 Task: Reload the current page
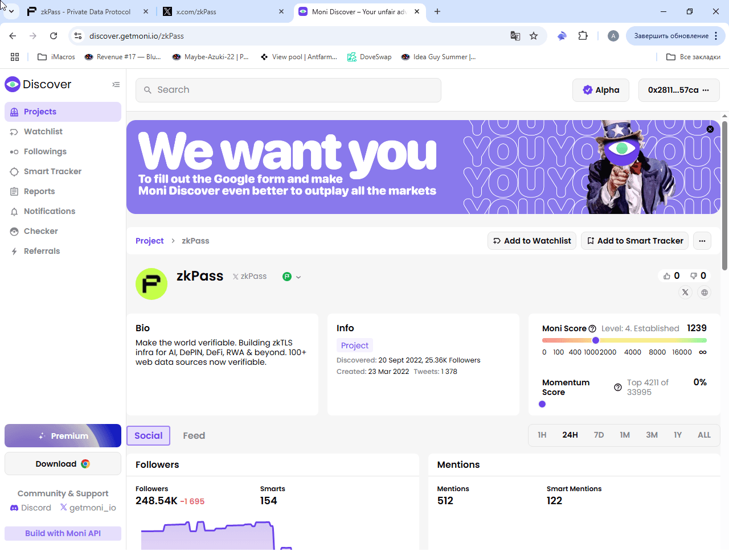pyautogui.click(x=54, y=36)
